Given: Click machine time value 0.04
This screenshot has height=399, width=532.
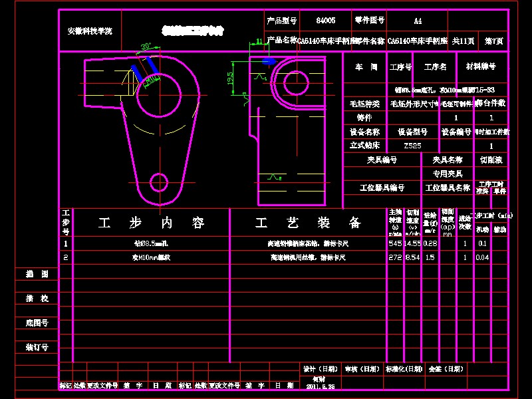Looking at the screenshot, I should (482, 257).
